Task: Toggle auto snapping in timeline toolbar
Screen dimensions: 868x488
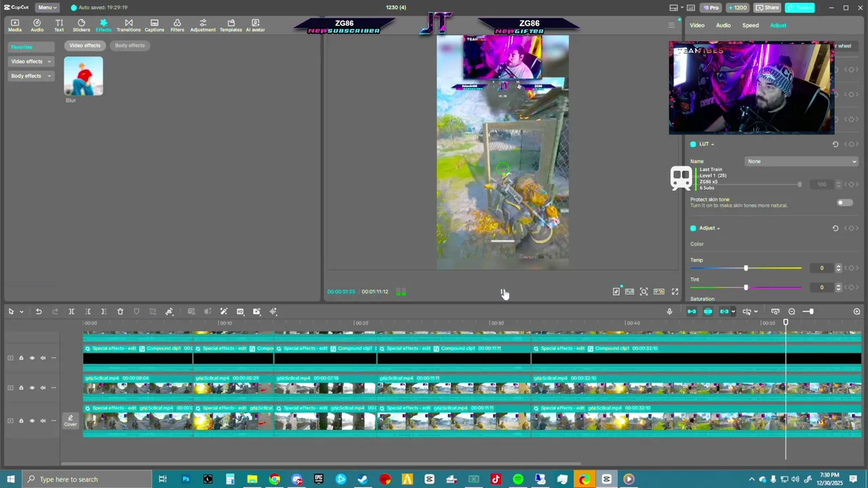Action: [708, 312]
